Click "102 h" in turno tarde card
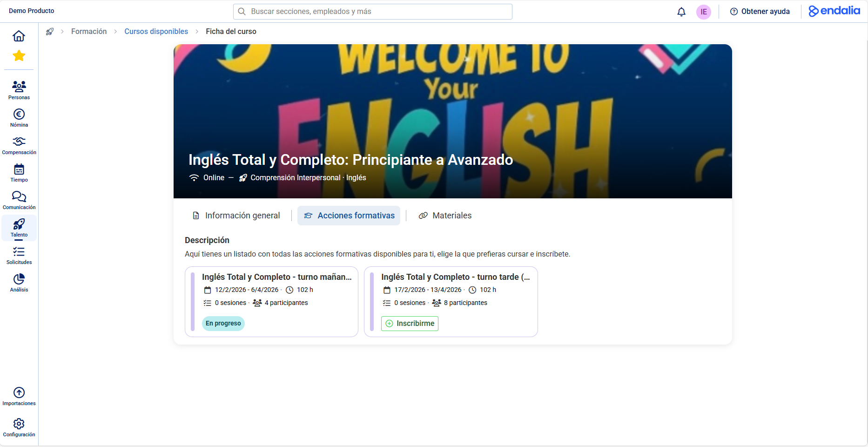This screenshot has height=447, width=868. click(x=488, y=290)
